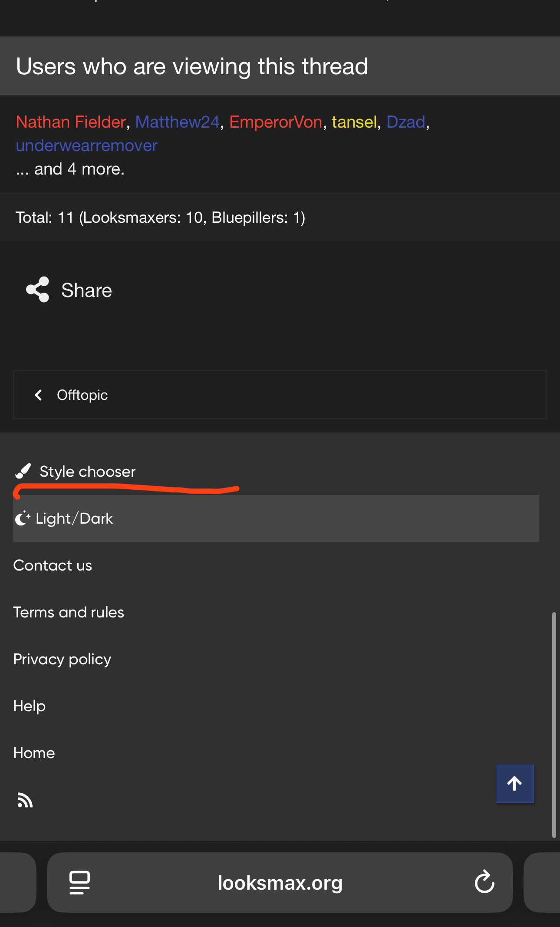Toggle the Light/Dark theme
This screenshot has height=927, width=560.
pos(74,518)
